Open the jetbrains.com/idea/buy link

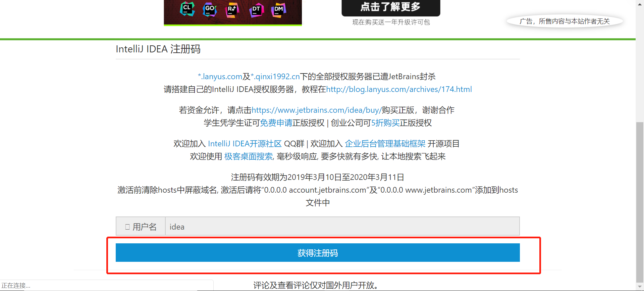[317, 110]
